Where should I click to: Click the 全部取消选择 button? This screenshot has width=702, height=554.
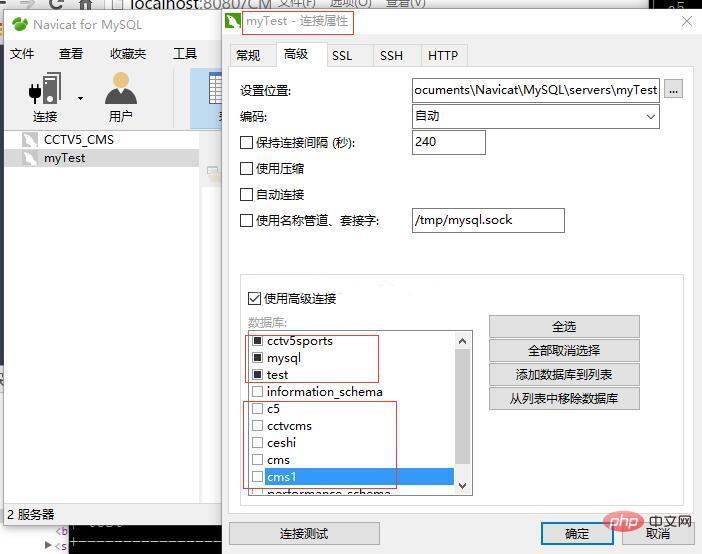[x=564, y=350]
